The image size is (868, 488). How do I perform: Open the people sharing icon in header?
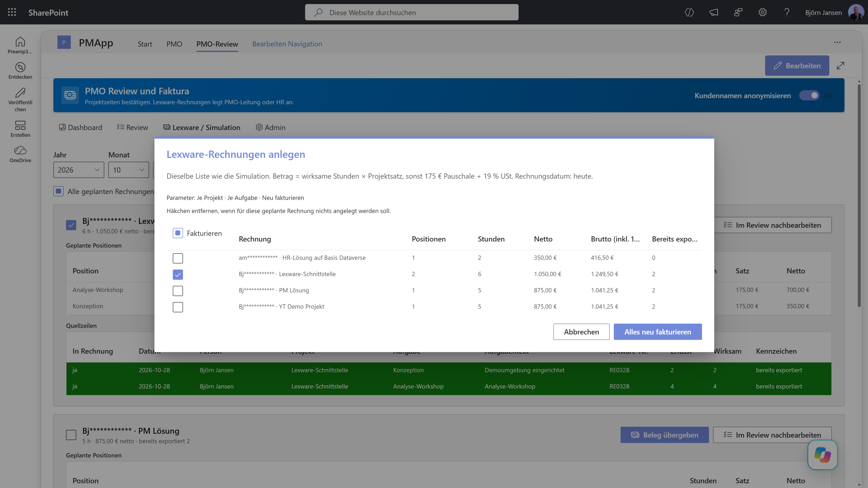738,12
